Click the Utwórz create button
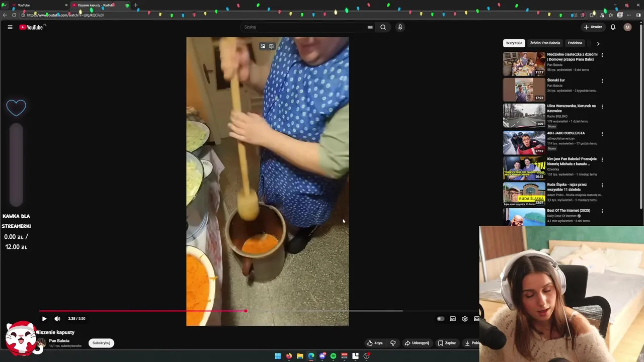 [x=593, y=27]
